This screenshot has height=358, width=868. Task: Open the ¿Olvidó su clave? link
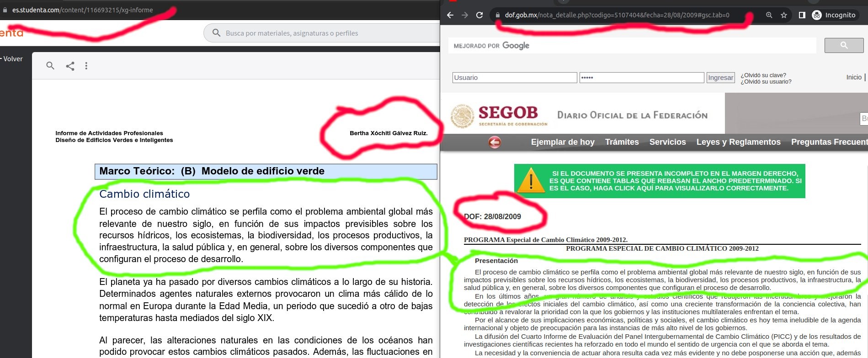[x=763, y=75]
